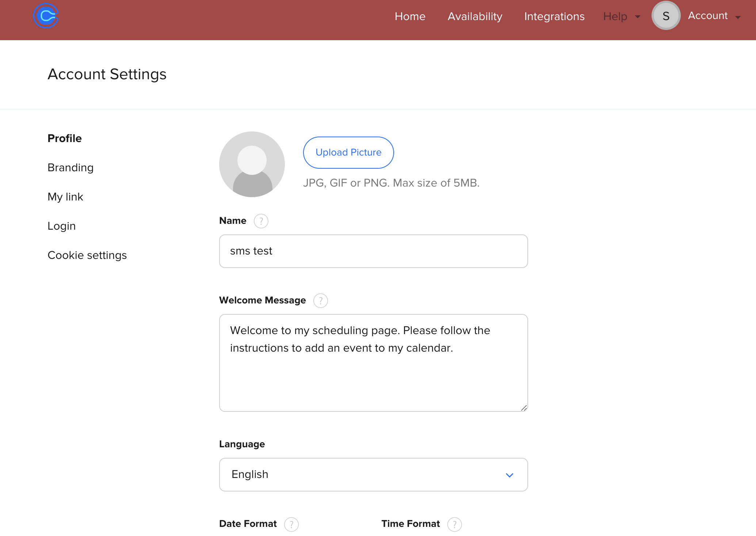Click the S avatar in the navbar
The width and height of the screenshot is (756, 536).
point(666,16)
